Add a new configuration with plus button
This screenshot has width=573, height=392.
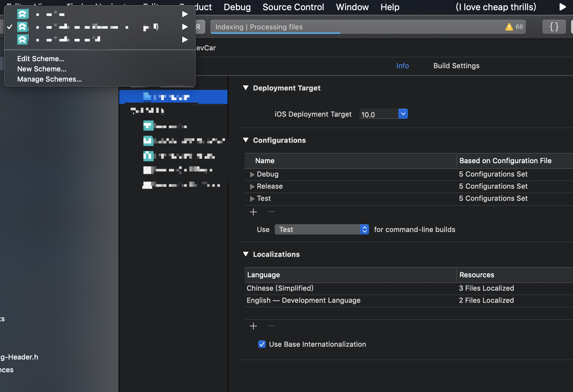pos(253,212)
